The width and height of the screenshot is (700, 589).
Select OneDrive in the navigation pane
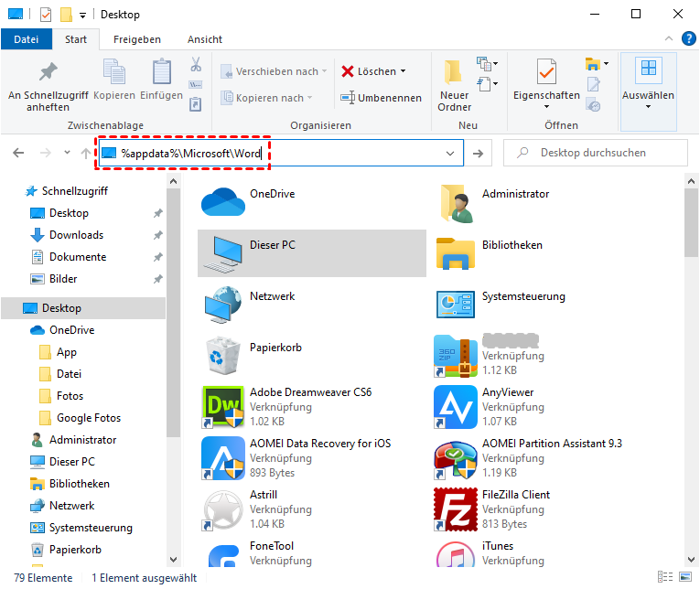click(x=72, y=330)
